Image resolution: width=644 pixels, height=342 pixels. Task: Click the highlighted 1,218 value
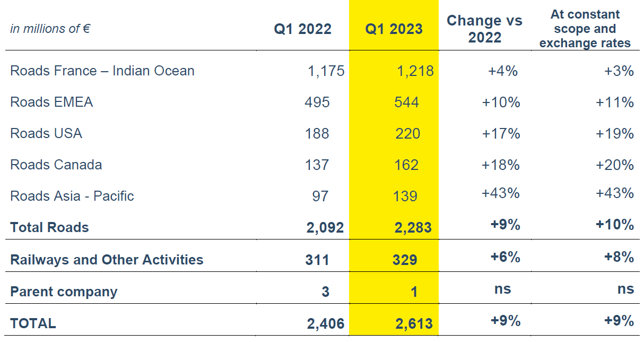(415, 71)
